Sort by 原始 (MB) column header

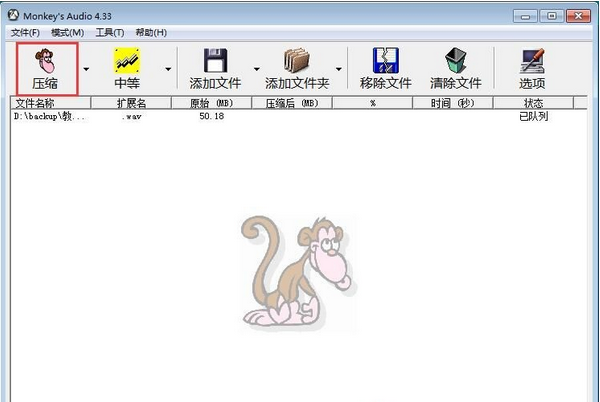(x=212, y=103)
